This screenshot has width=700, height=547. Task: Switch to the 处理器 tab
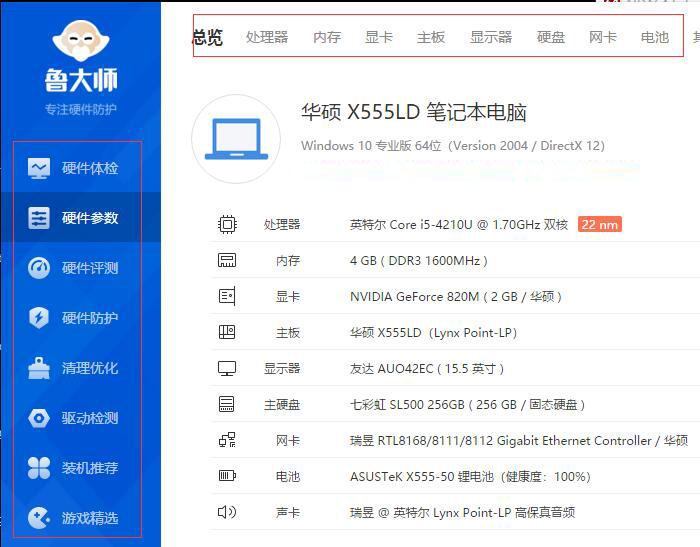click(267, 38)
